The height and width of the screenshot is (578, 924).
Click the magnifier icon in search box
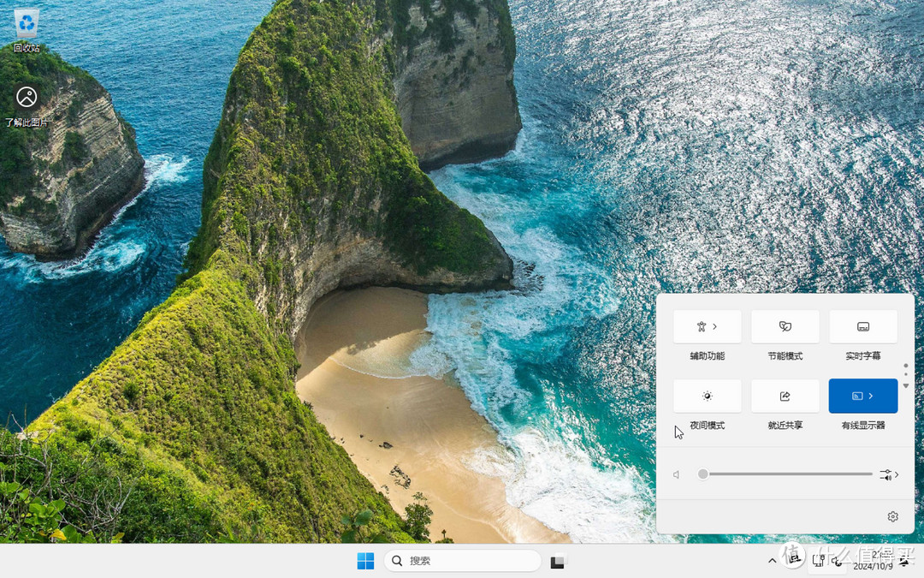pos(397,560)
